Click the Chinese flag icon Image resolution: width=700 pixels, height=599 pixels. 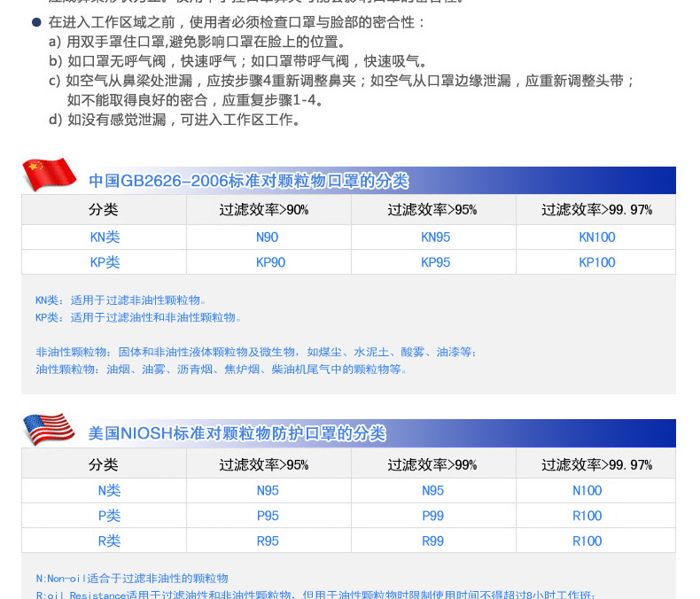[x=48, y=174]
